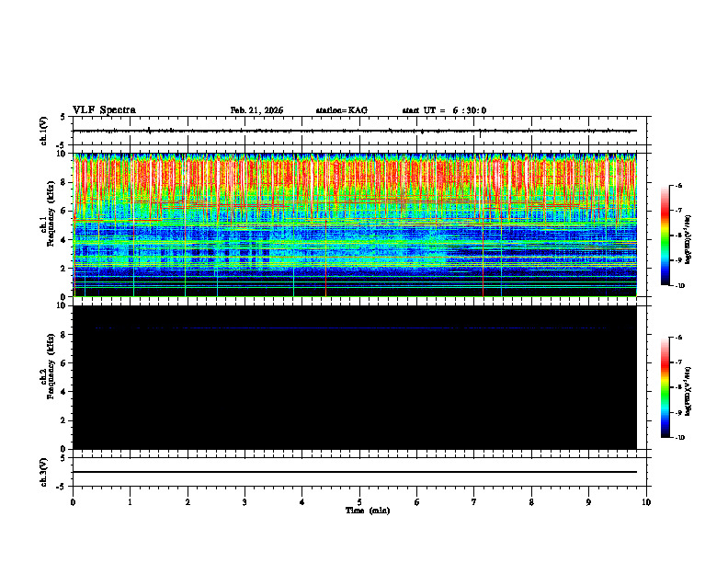Click time axis tick label '7'
Image resolution: width=728 pixels, height=563 pixels.
(x=474, y=502)
